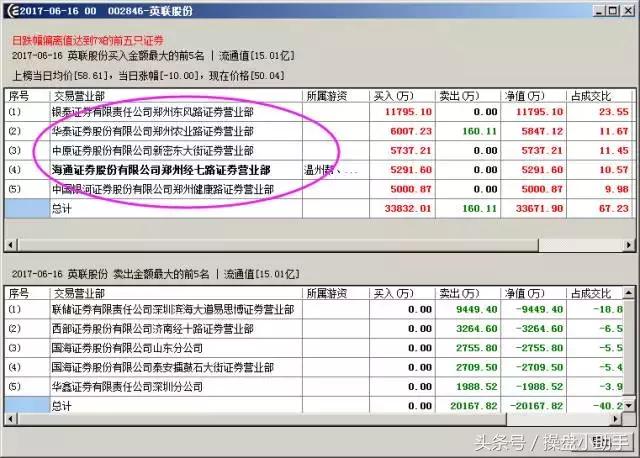
Task: Click 总计 label in buy table
Action: pyautogui.click(x=61, y=209)
